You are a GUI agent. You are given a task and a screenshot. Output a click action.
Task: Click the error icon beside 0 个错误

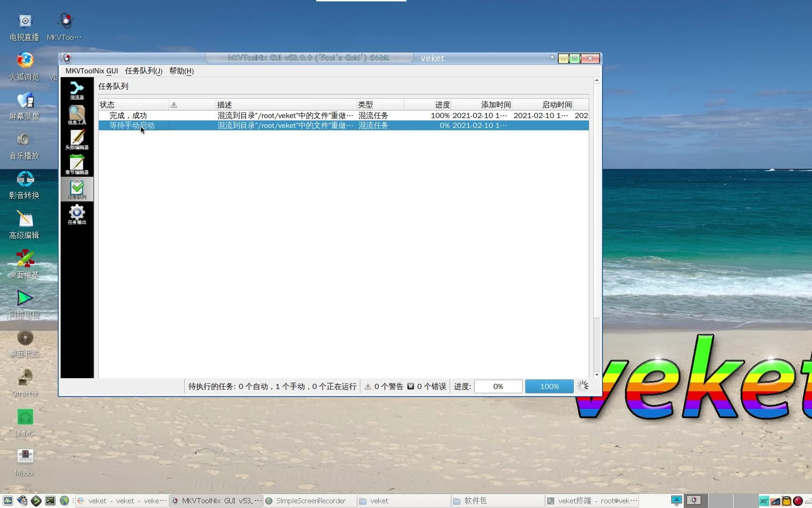point(411,386)
